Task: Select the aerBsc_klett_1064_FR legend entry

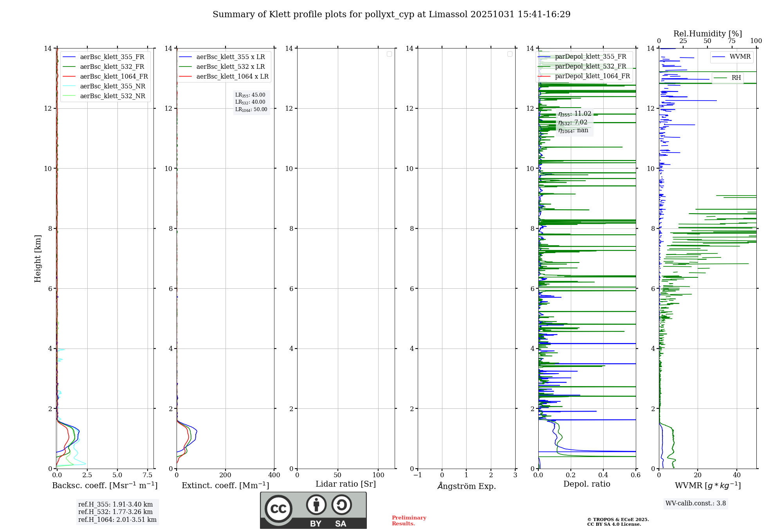Action: 114,77
